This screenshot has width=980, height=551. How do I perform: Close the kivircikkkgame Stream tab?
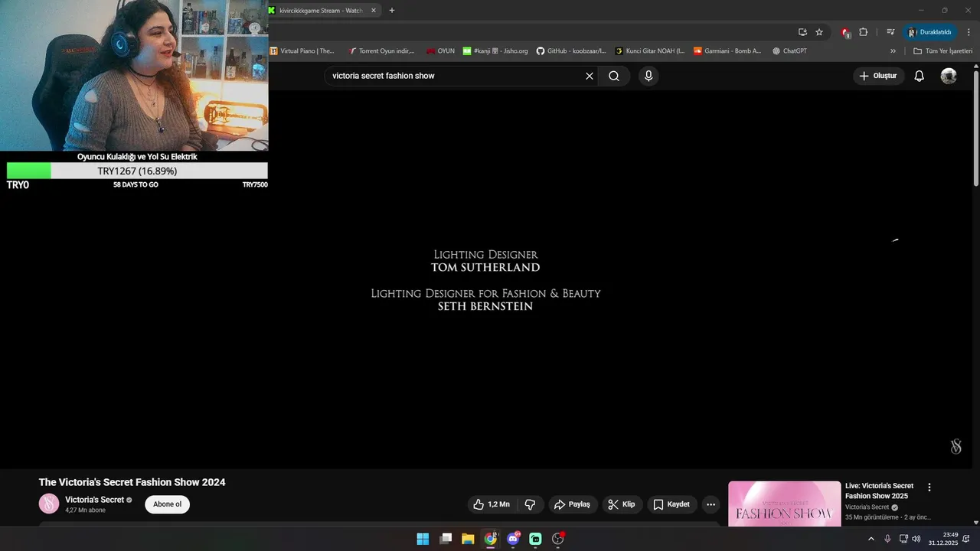pyautogui.click(x=373, y=11)
